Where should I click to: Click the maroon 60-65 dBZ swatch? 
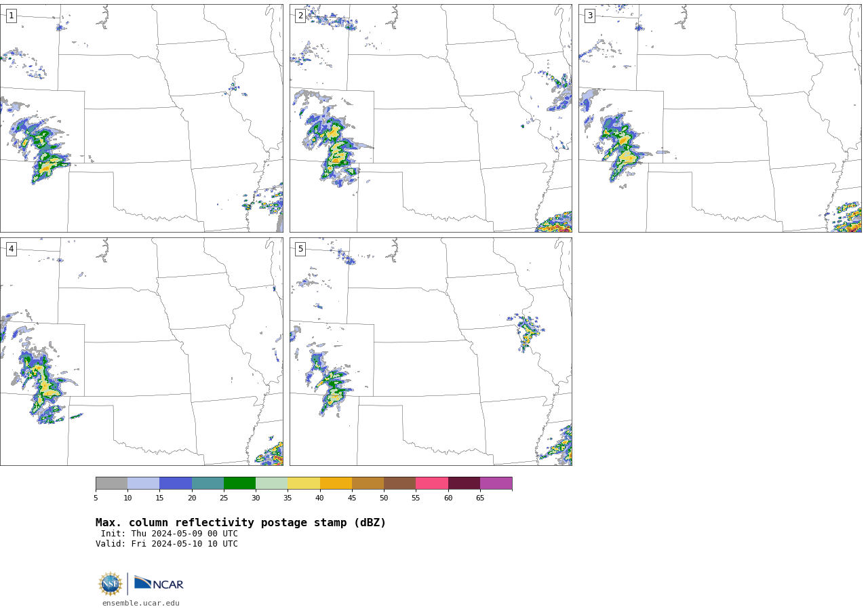coord(464,484)
